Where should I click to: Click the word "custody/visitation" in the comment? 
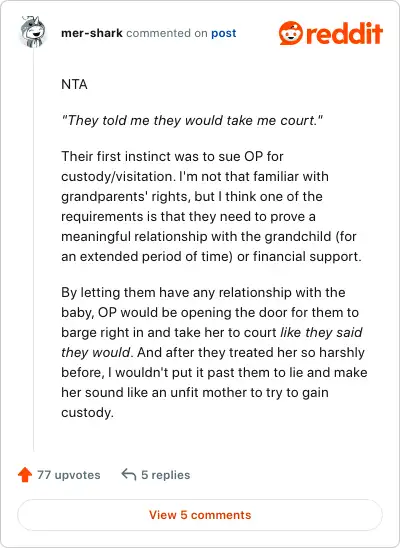coord(117,176)
